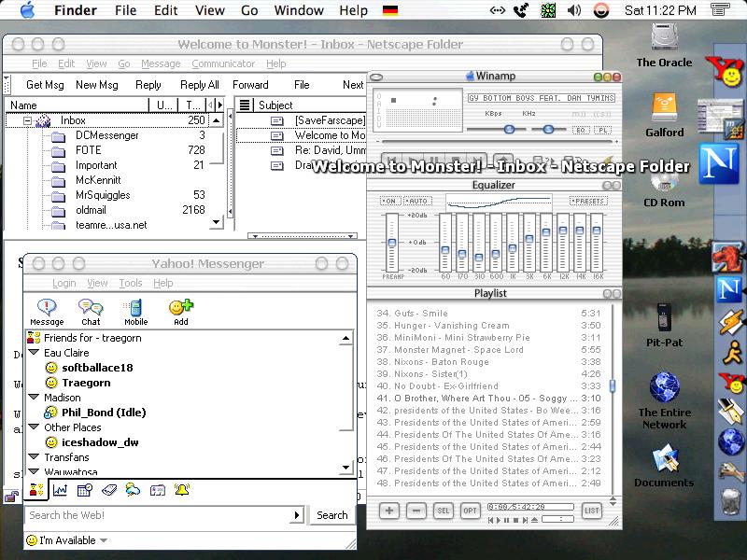Launch the large Netscape icon in the Dock
The image size is (747, 560).
point(720,164)
